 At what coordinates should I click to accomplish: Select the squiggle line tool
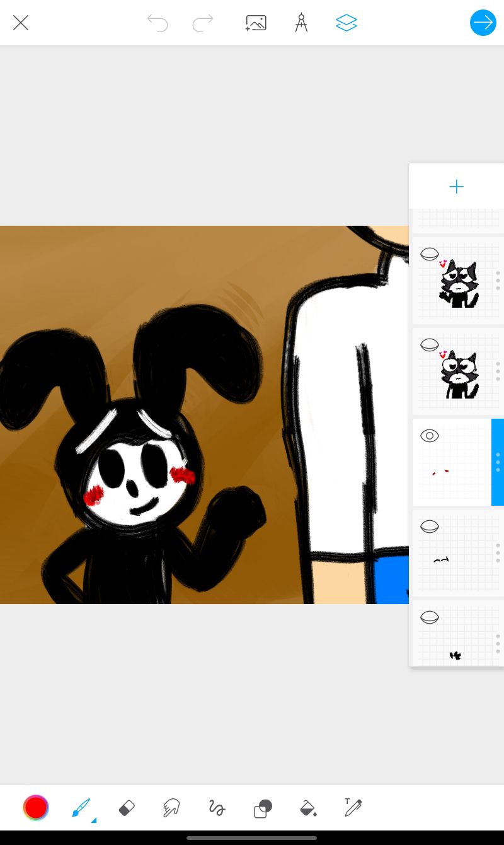point(217,808)
